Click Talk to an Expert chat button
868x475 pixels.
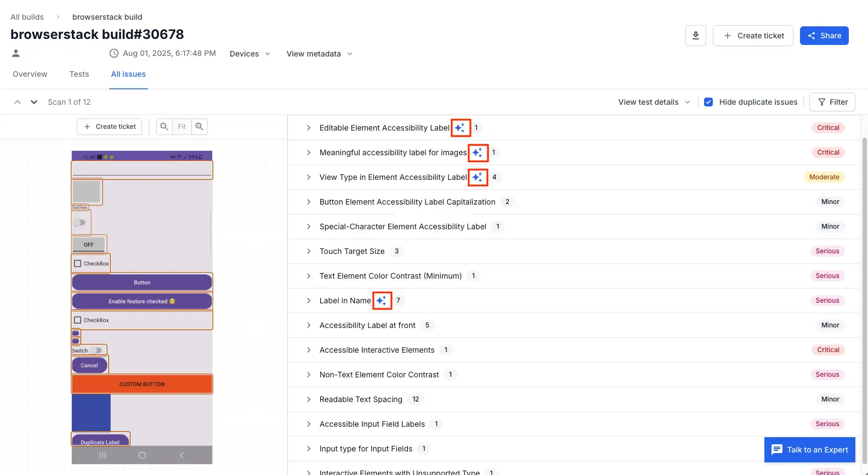pos(809,450)
